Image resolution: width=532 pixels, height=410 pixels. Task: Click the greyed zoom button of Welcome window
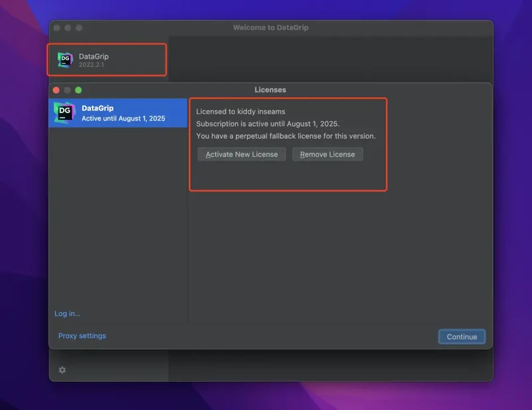[x=78, y=28]
